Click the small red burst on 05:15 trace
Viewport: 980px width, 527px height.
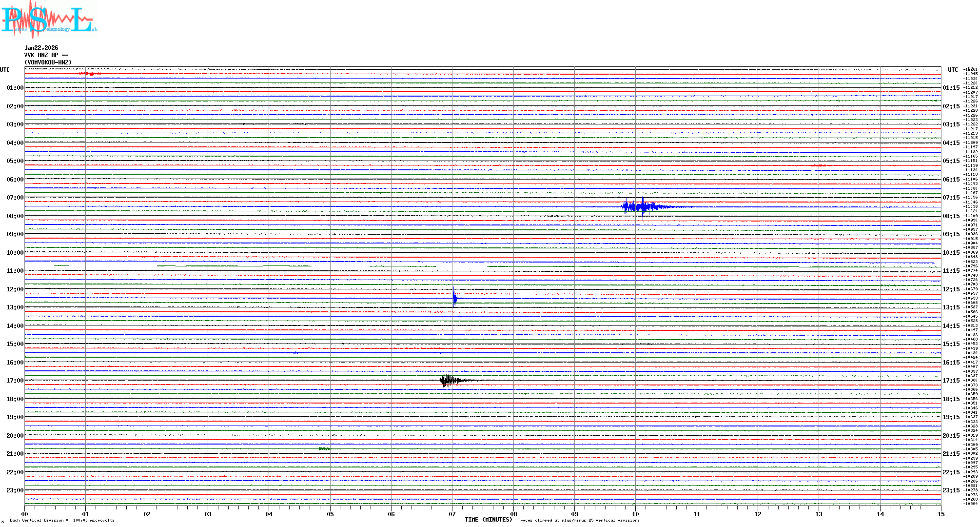click(820, 166)
